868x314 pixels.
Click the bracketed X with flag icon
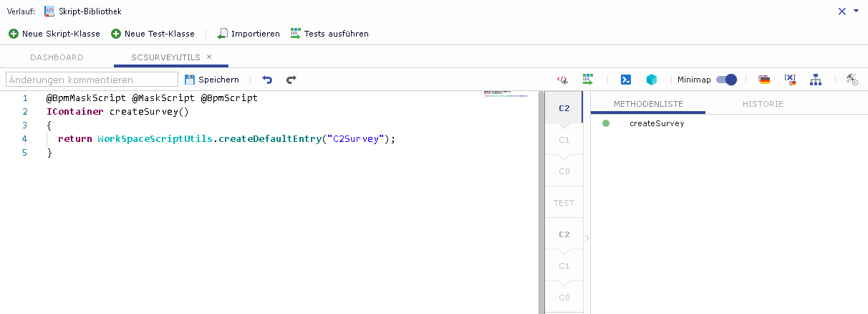point(790,80)
